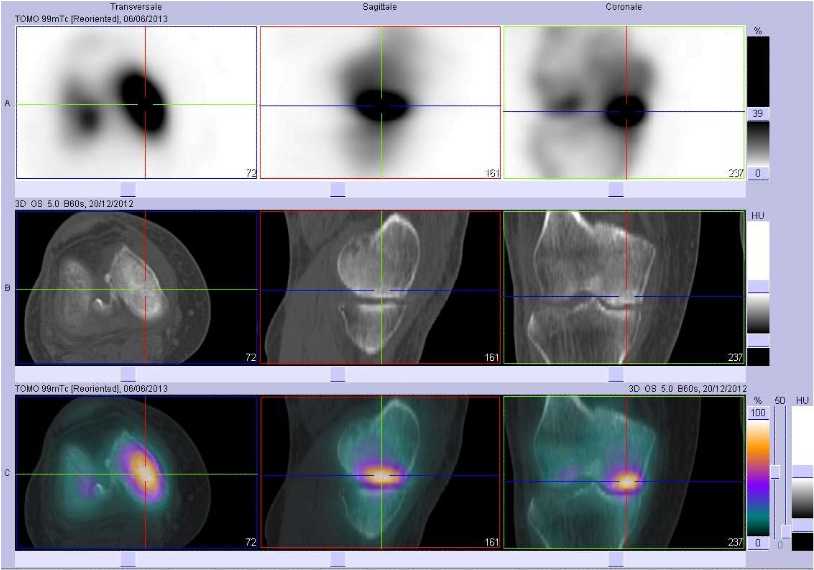Click slice slider under fused transversal view
This screenshot has height=570, width=814.
(x=128, y=559)
